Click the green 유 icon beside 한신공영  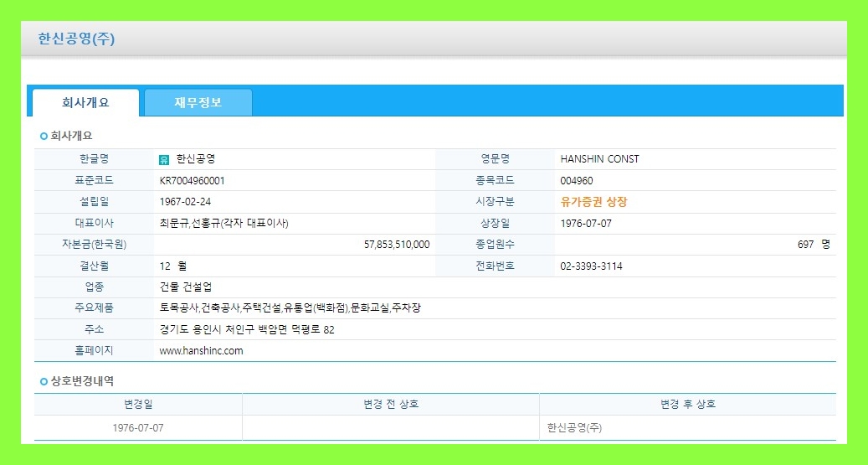pos(164,160)
